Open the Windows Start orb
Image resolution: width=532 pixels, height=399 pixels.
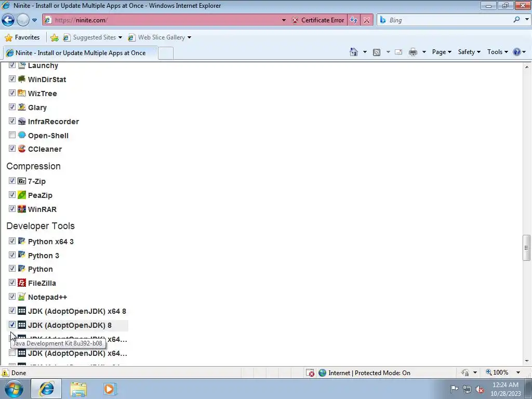[14, 389]
